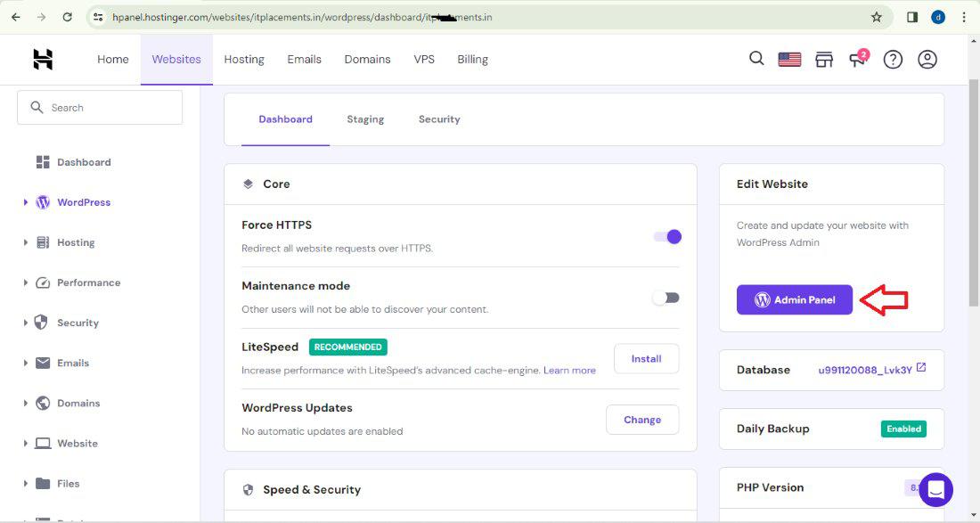Click the Core layers icon
The width and height of the screenshot is (980, 523).
[x=249, y=184]
